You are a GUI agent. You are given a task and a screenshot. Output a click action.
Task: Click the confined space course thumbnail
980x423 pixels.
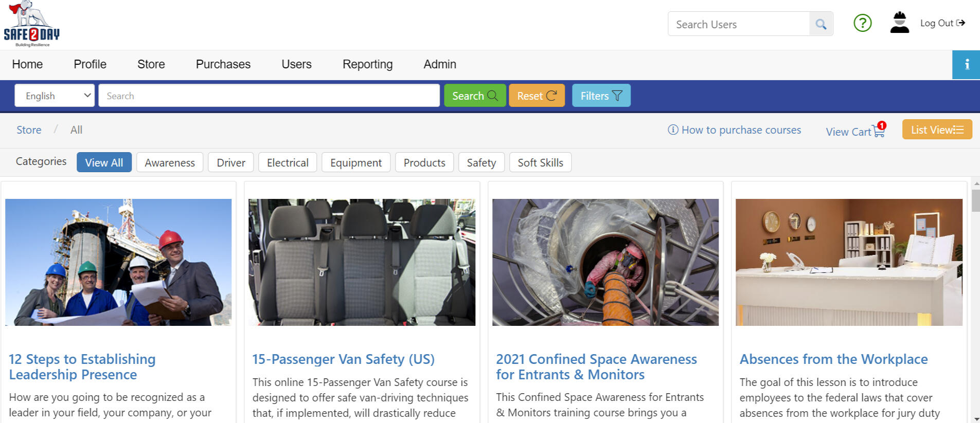pos(605,262)
